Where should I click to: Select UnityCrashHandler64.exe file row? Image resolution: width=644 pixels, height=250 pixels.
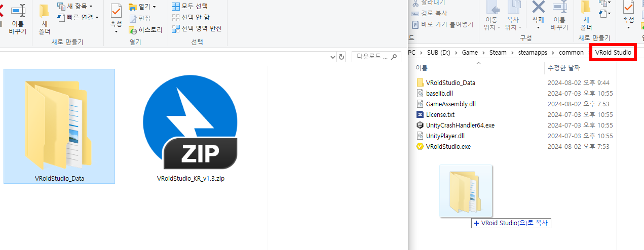514,125
